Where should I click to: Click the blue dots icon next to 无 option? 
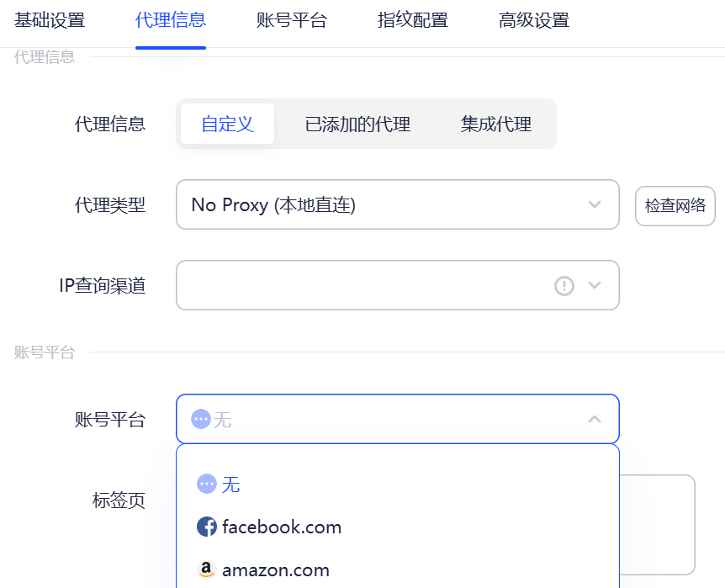[x=207, y=484]
